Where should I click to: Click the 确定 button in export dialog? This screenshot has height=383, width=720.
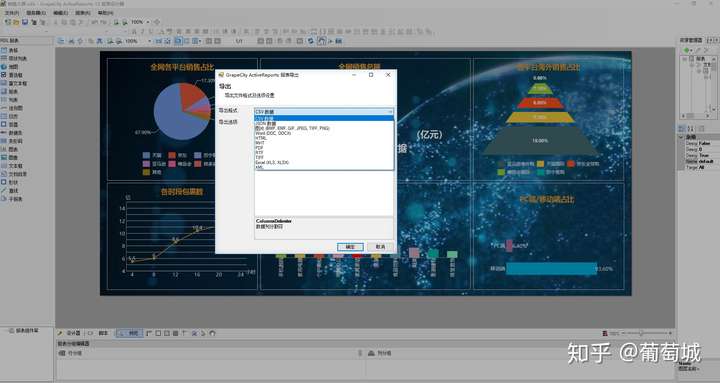click(350, 247)
